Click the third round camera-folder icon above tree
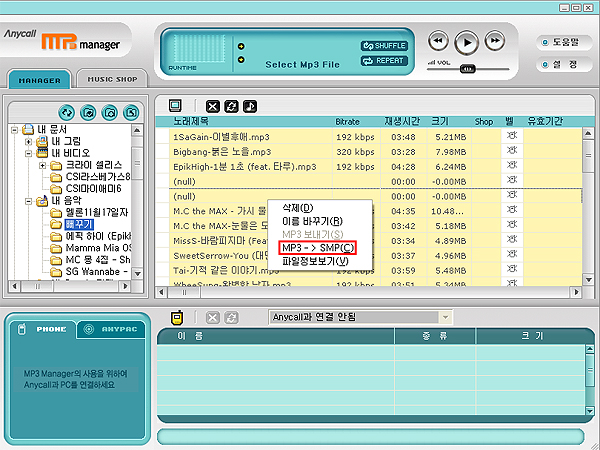This screenshot has width=600, height=450. point(109,112)
